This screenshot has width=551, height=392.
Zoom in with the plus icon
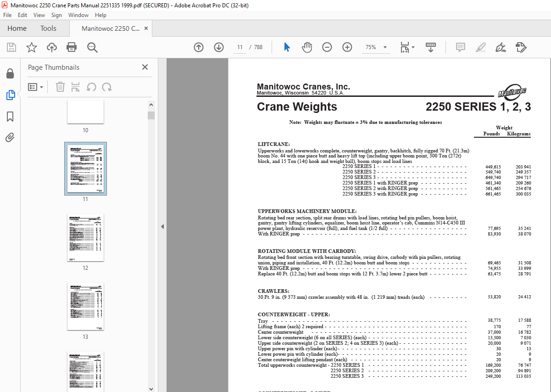coord(347,47)
